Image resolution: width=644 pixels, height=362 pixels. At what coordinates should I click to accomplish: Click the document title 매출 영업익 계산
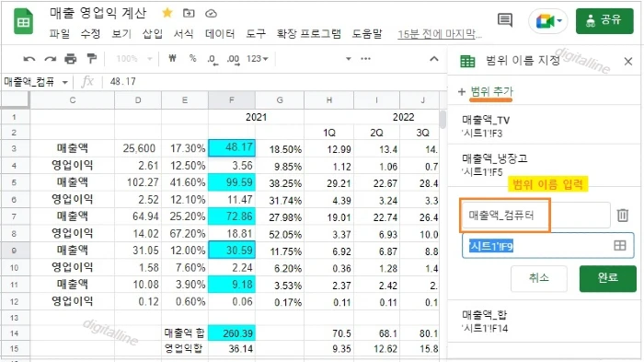coord(98,13)
